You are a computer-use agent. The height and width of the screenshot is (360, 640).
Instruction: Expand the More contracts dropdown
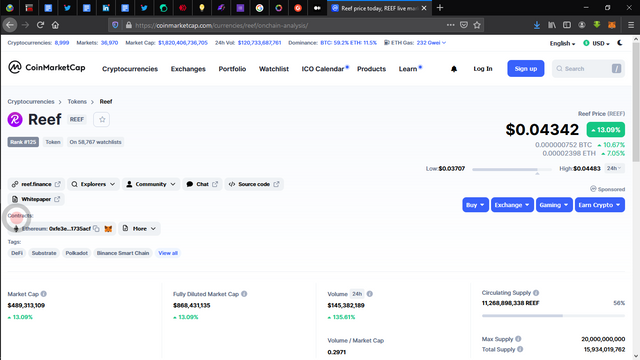[139, 229]
